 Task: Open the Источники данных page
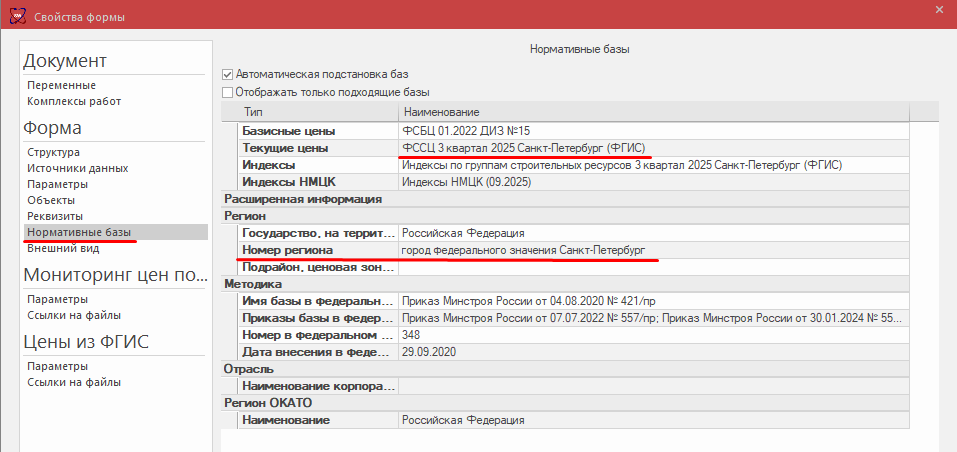click(77, 168)
